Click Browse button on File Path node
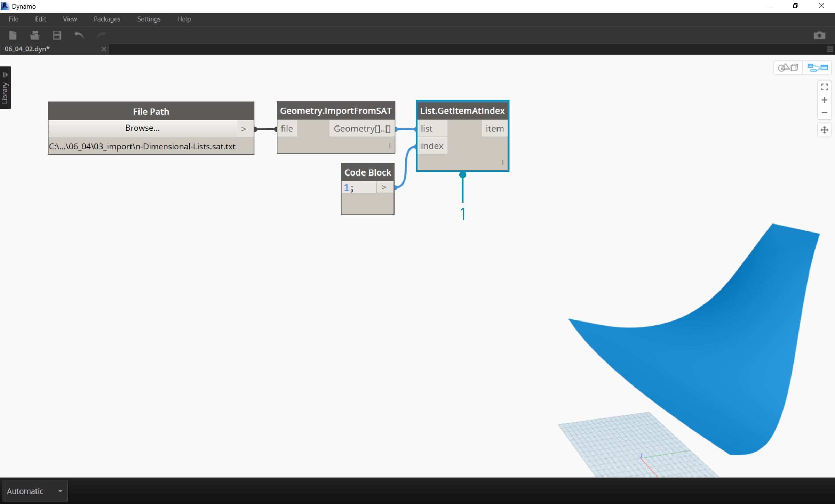This screenshot has height=504, width=835. (x=141, y=128)
